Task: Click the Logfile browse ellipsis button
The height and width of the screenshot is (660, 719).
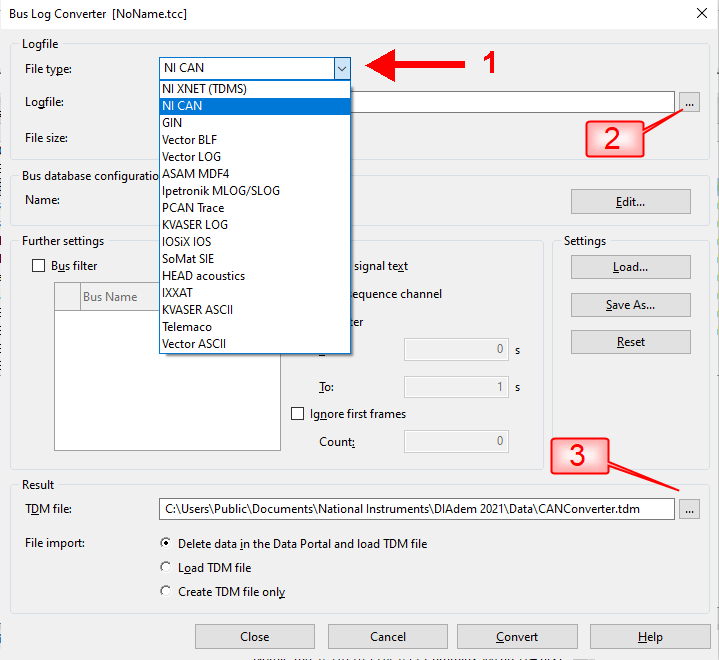Action: coord(689,102)
